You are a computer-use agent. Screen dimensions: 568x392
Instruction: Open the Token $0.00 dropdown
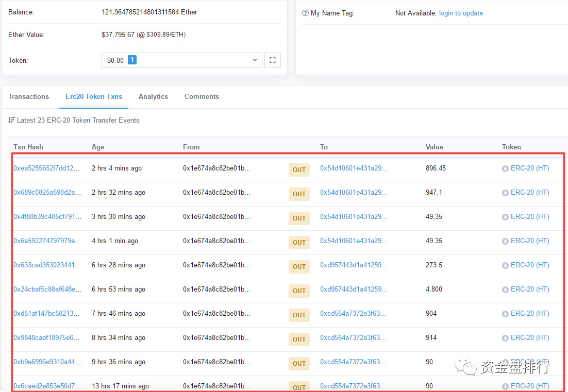[181, 60]
